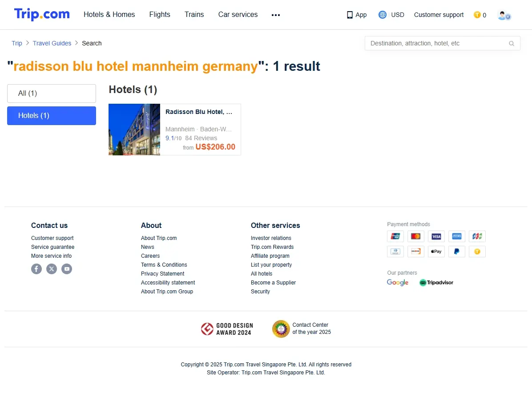The image size is (532, 410).
Task: Click the Good Design Award 2024 badge
Action: (x=227, y=329)
